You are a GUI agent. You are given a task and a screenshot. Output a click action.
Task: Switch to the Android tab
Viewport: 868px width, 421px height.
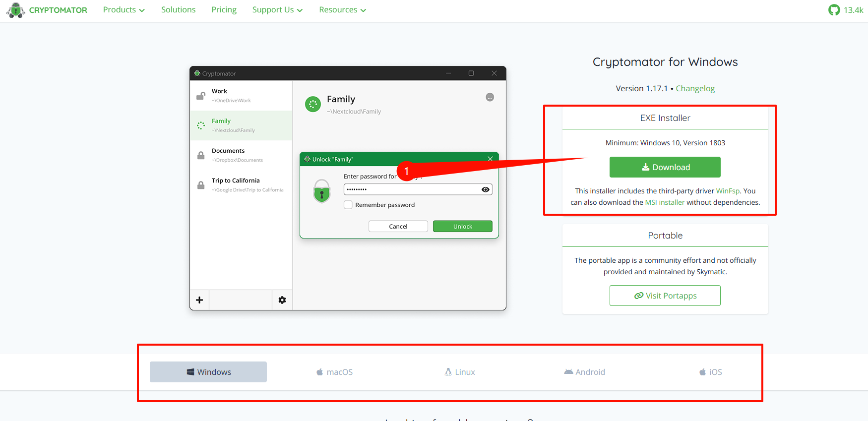click(x=584, y=372)
